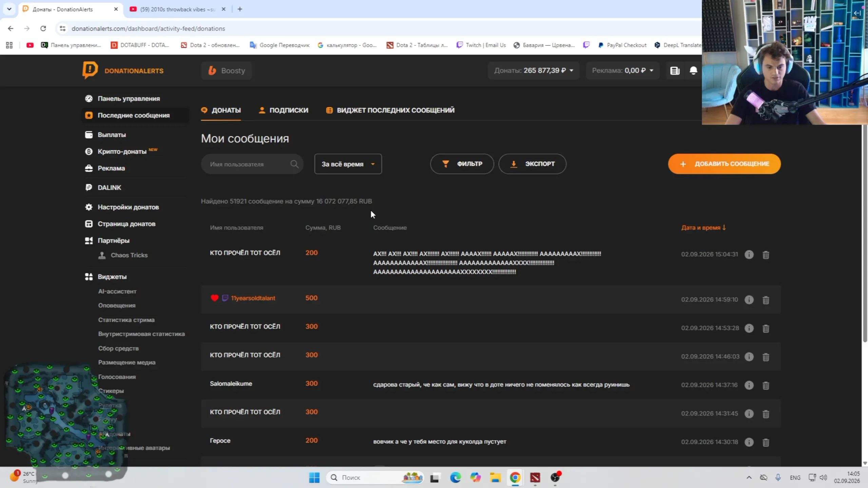Open a new browser tab

tap(240, 9)
